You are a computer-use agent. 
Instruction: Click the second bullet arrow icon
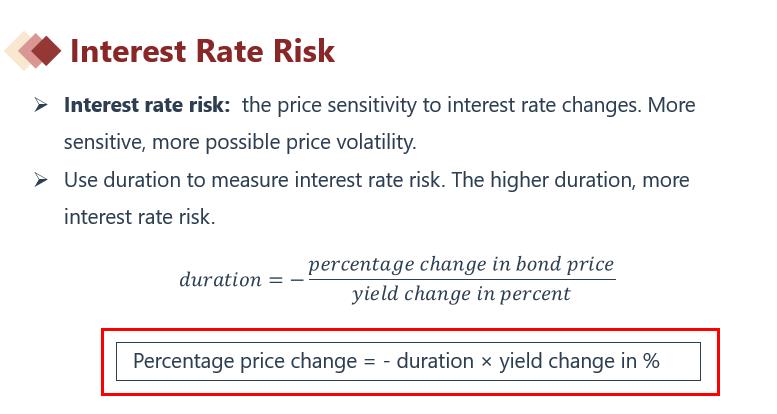click(41, 180)
